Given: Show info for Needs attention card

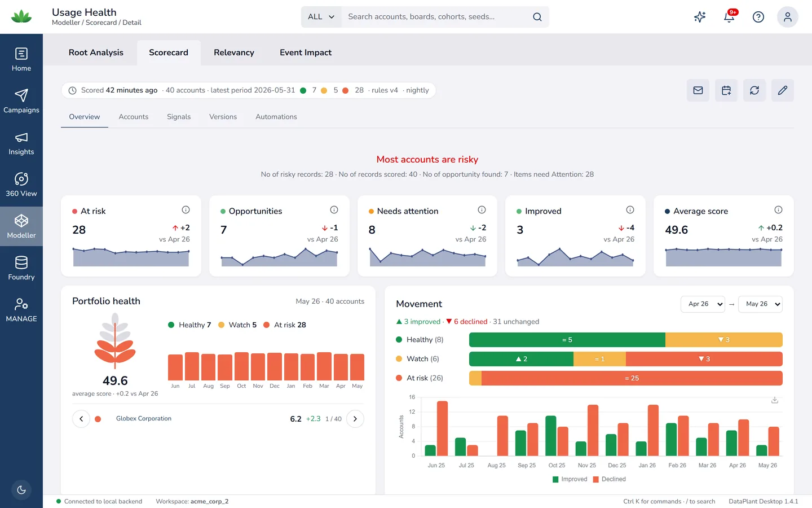Looking at the screenshot, I should pyautogui.click(x=482, y=210).
